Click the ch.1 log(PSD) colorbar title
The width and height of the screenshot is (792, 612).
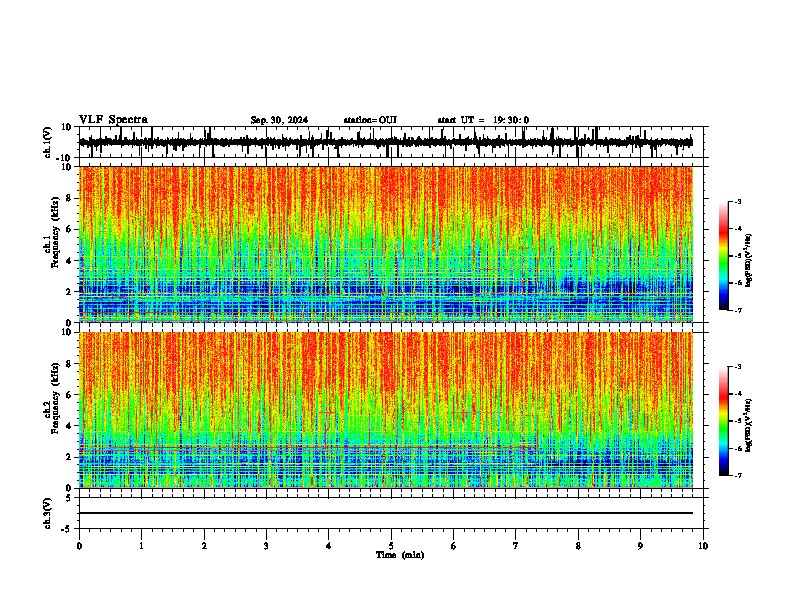pos(749,261)
